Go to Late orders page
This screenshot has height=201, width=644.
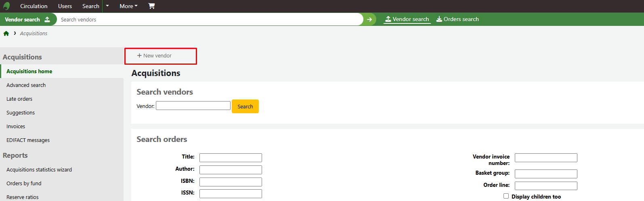(x=19, y=99)
